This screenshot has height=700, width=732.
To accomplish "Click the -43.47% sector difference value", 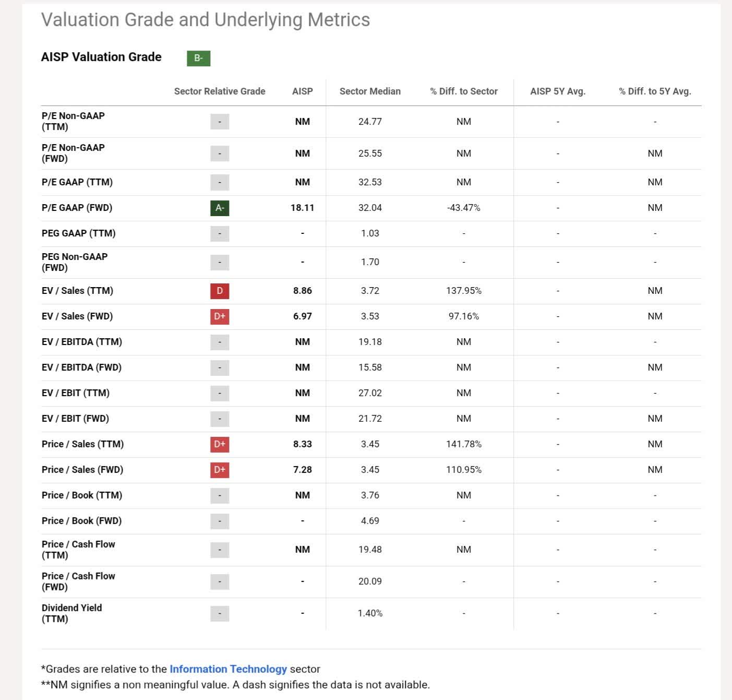I will point(464,208).
